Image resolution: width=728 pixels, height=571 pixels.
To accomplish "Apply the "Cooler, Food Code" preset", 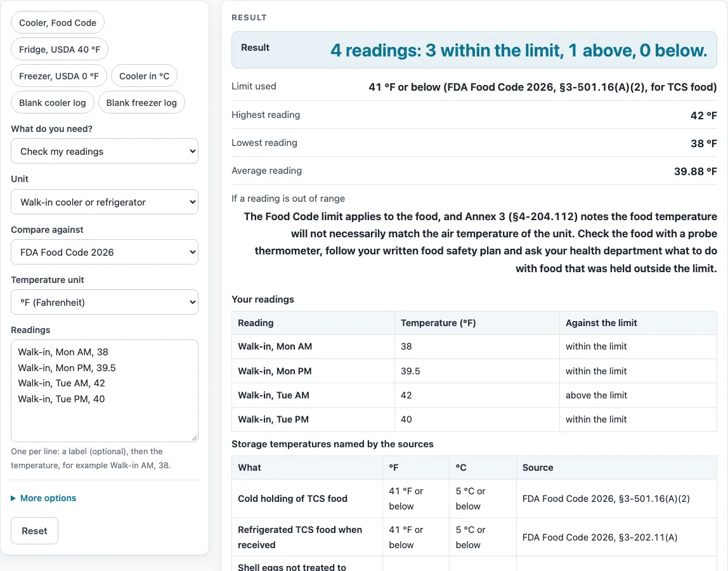I will (58, 23).
